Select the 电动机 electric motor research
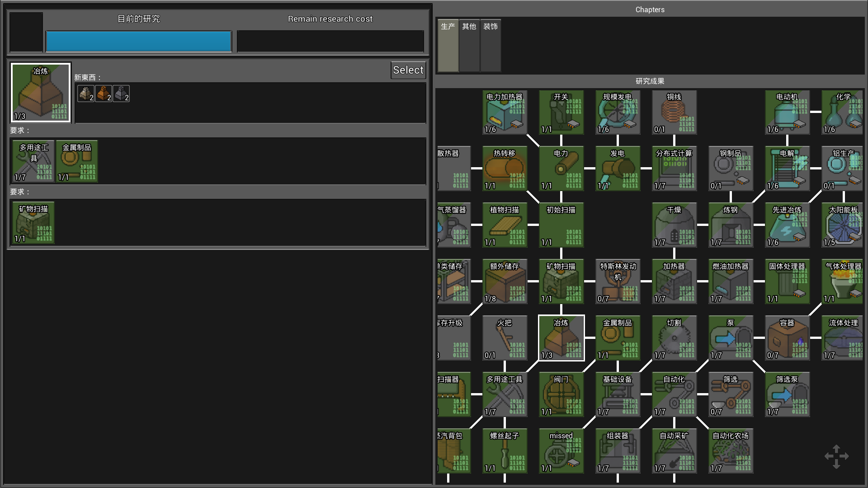This screenshot has width=868, height=488. pos(787,112)
